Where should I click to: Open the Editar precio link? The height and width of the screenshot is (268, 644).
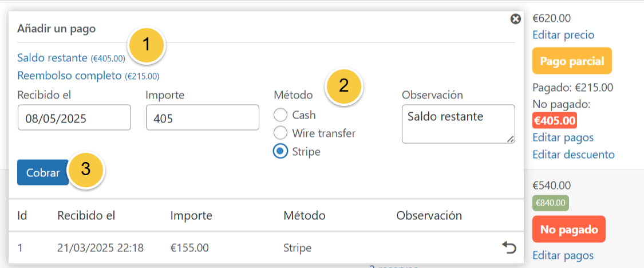coord(563,35)
